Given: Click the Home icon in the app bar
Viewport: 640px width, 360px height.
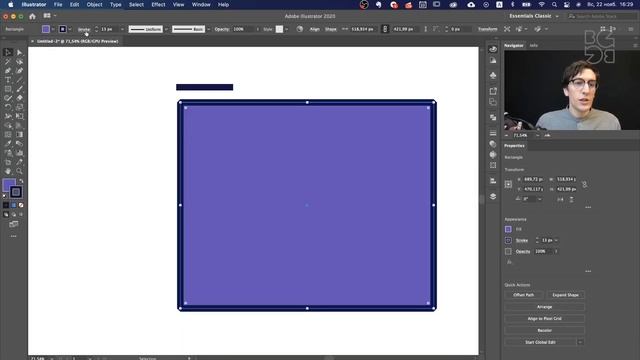Looking at the screenshot, I should [32, 16].
